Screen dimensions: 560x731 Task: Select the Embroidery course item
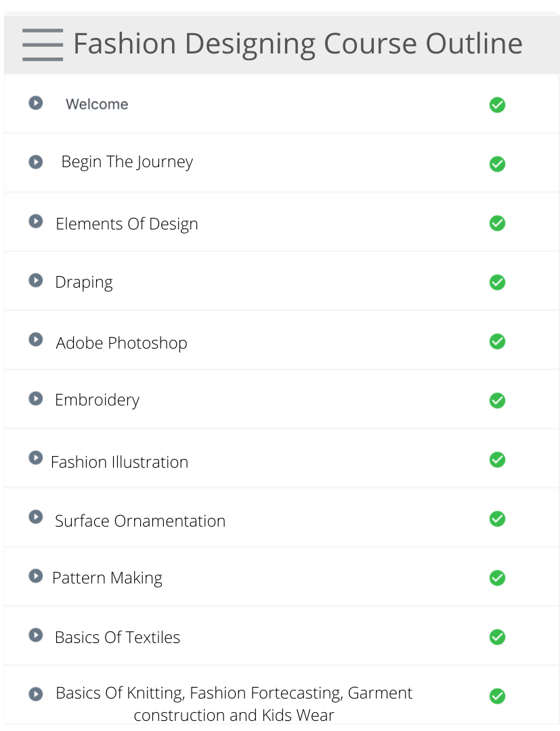(97, 400)
